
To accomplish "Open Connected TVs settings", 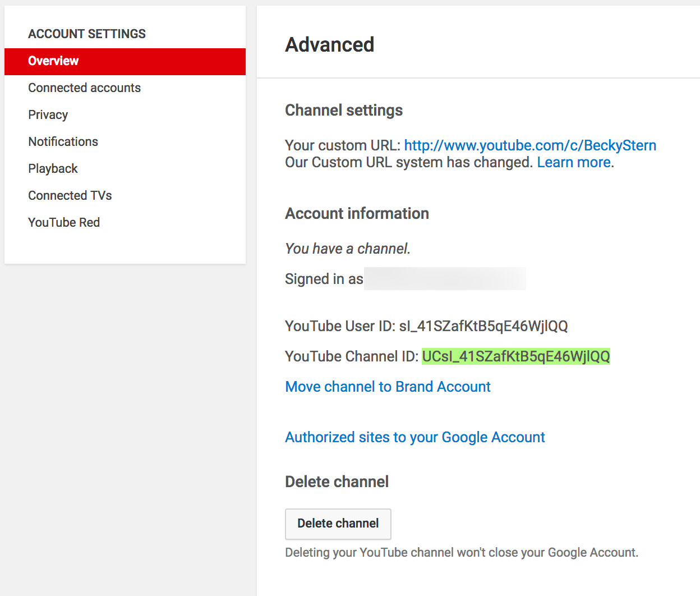I will tap(70, 195).
